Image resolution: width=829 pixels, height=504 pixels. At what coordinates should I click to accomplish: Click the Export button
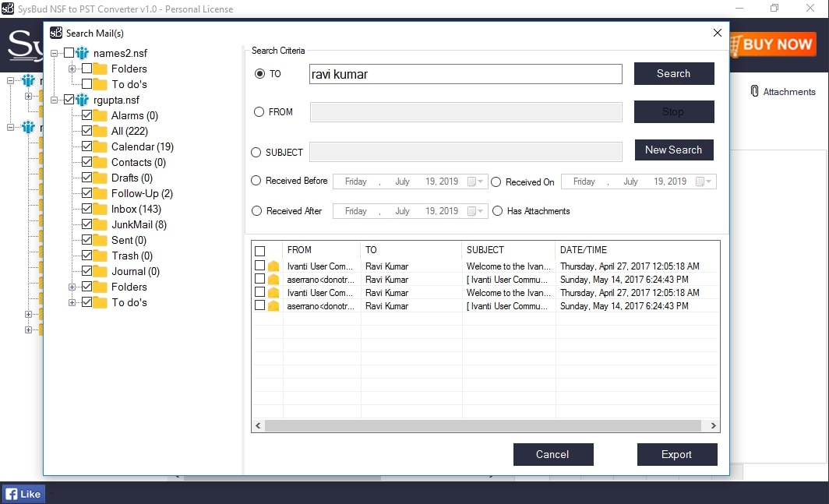pos(676,454)
